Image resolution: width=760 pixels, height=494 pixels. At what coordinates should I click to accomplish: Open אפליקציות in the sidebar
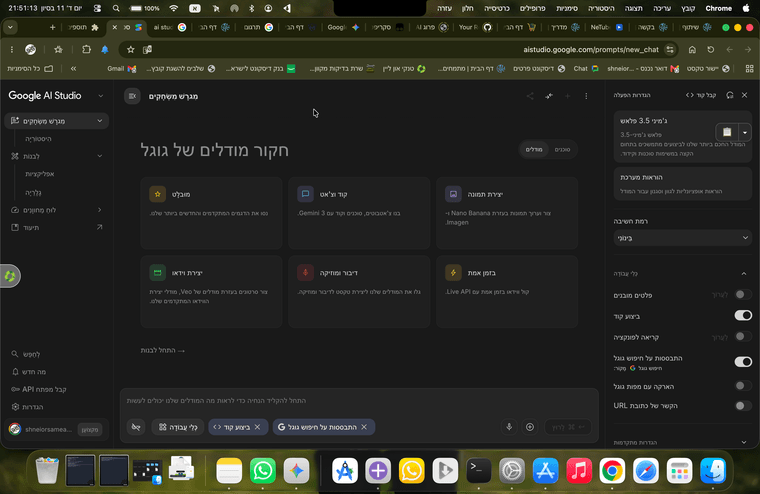(x=40, y=174)
